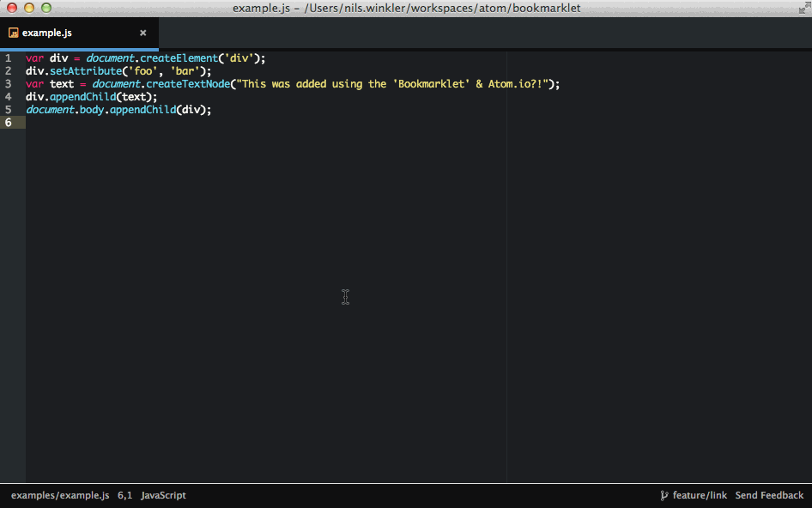
Task: Click the window title example.js path
Action: tap(407, 8)
